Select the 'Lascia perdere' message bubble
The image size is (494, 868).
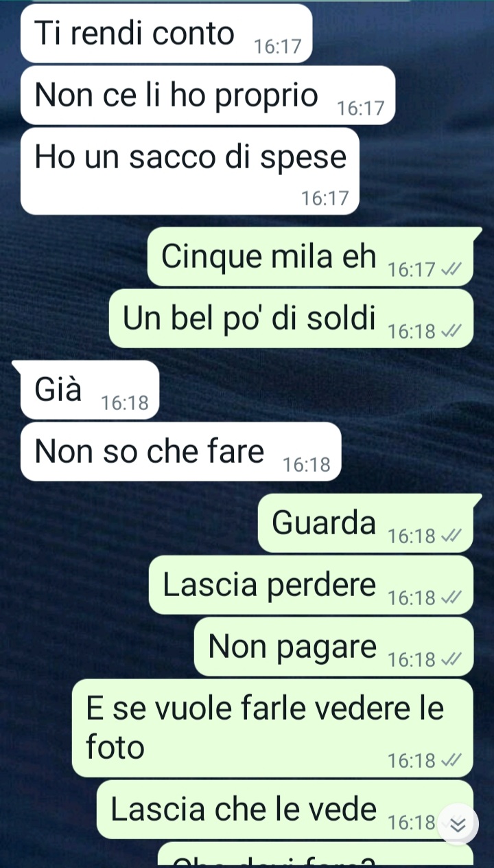pos(311,584)
